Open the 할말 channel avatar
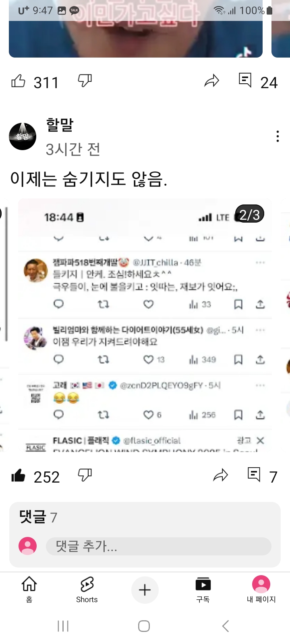The height and width of the screenshot is (644, 290). pyautogui.click(x=23, y=136)
